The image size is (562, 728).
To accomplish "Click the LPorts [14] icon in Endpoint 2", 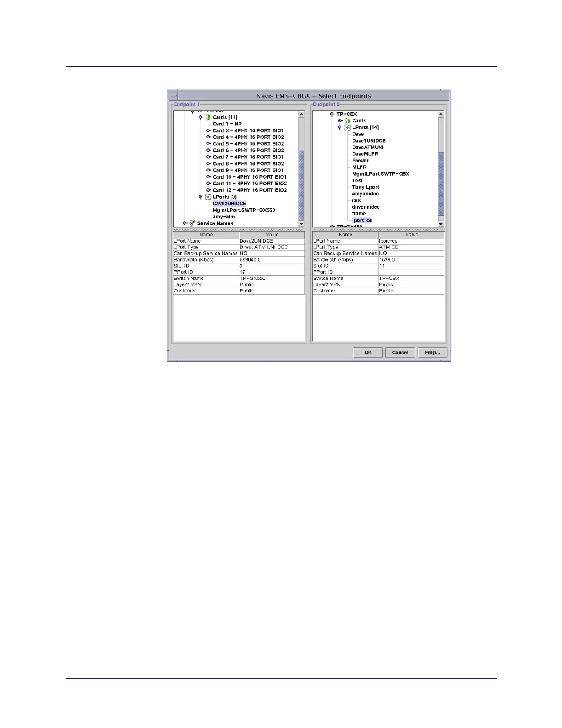I will (x=348, y=128).
